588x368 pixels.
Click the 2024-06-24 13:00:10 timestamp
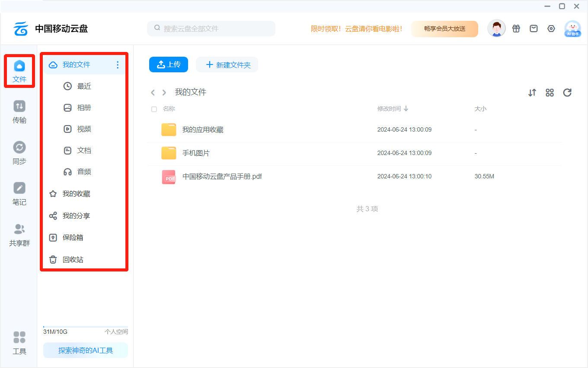tap(404, 177)
